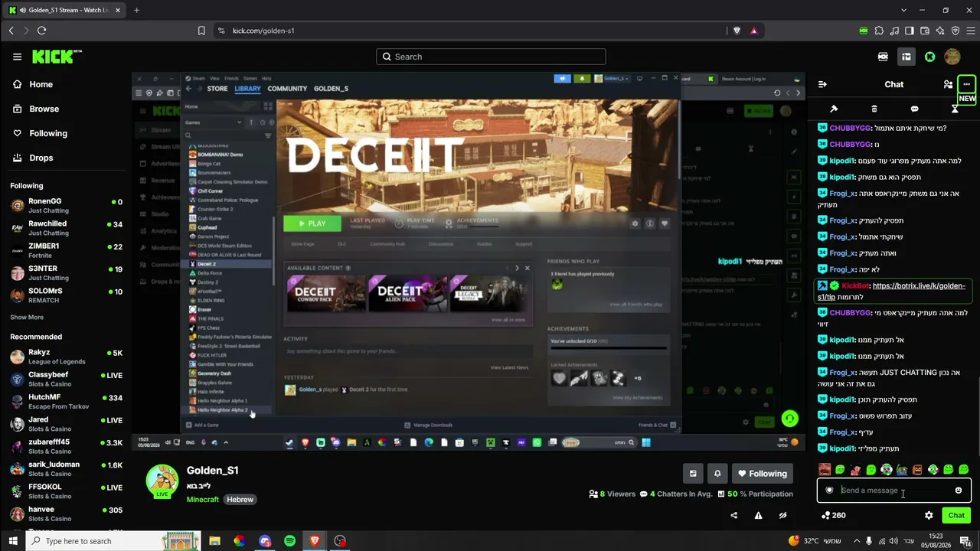Open the channel info card icon

(x=693, y=474)
